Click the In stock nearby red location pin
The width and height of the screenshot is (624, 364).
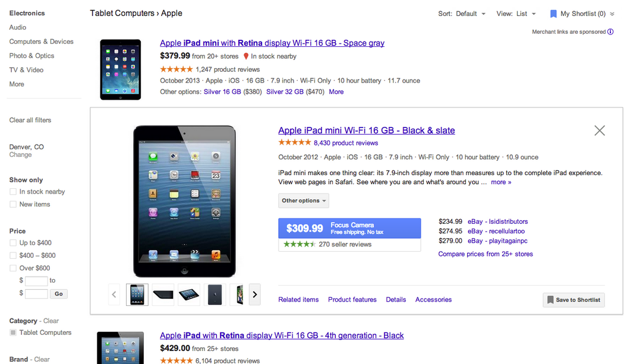click(x=246, y=56)
